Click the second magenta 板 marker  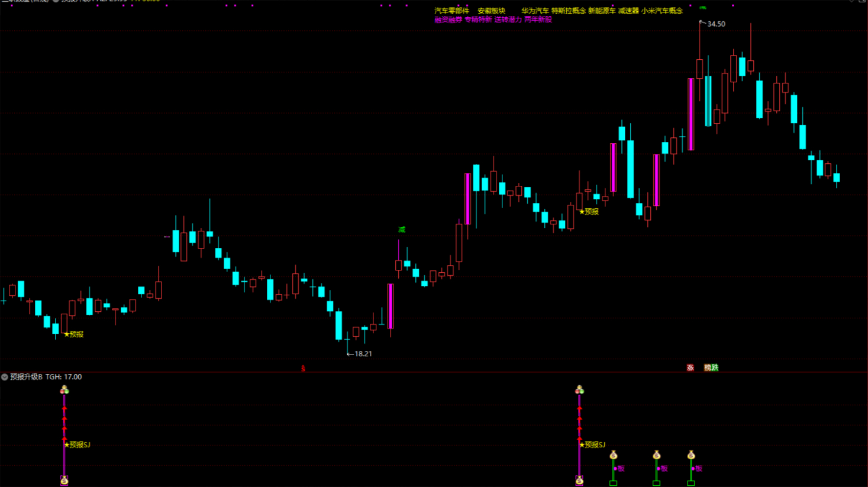tap(663, 469)
